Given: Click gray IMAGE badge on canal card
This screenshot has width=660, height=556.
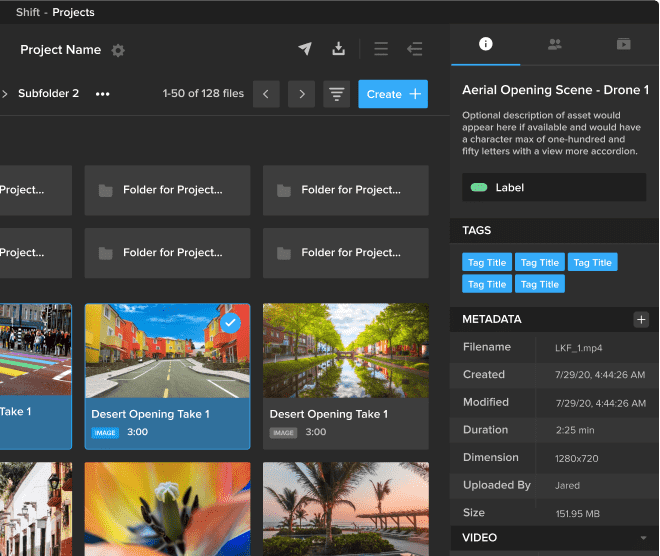Looking at the screenshot, I should (x=283, y=433).
